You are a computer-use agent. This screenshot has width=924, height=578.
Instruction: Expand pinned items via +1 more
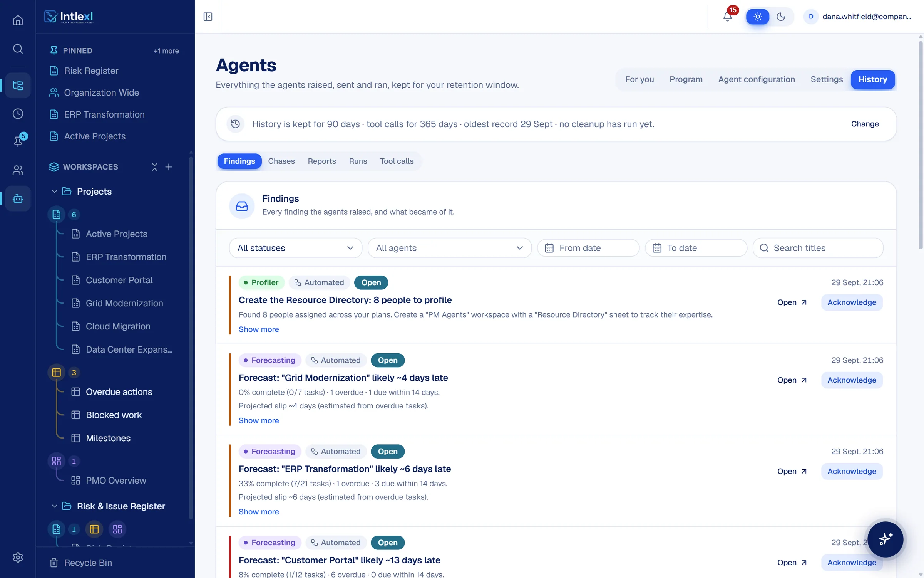(166, 51)
